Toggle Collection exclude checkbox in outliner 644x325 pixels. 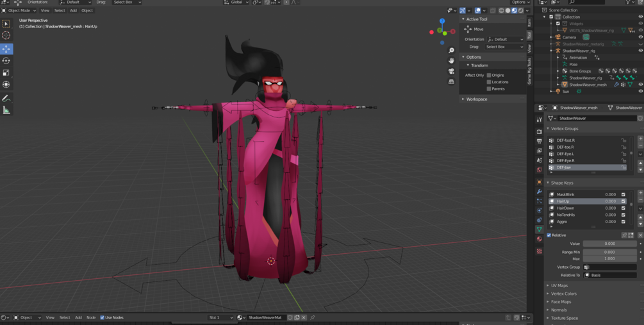tap(551, 17)
